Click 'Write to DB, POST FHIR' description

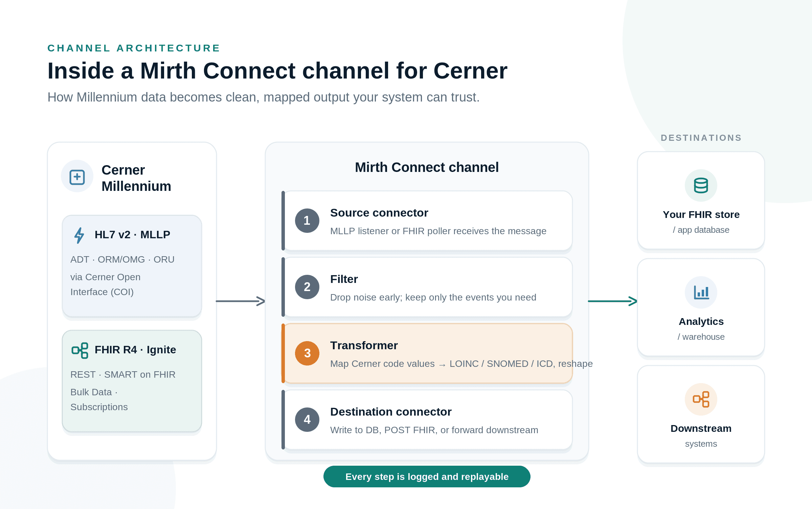434,430
